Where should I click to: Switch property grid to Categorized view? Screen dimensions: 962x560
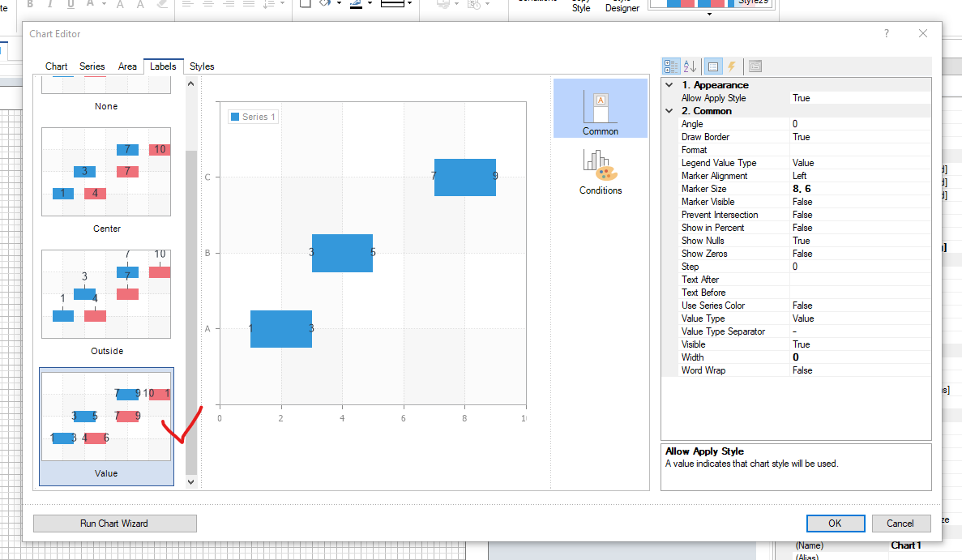tap(670, 66)
